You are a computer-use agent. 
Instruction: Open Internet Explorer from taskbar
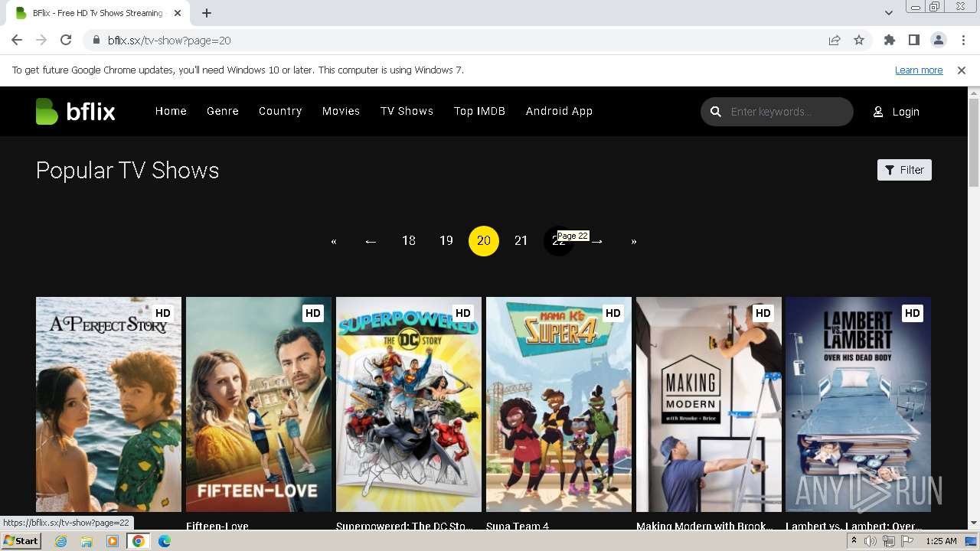[60, 541]
